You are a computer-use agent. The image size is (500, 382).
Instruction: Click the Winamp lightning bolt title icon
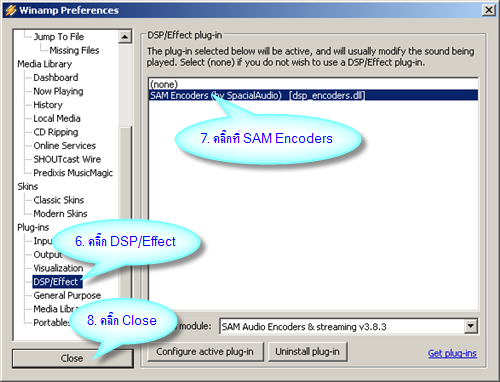(10, 10)
